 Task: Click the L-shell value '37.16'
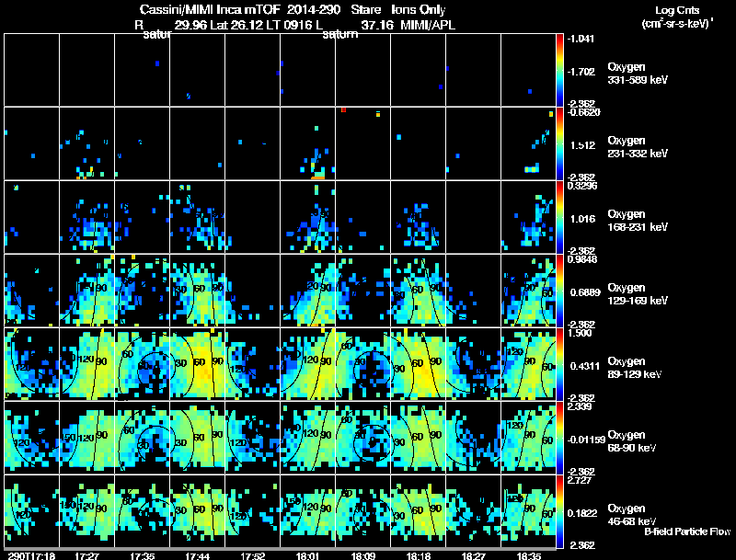tap(377, 26)
